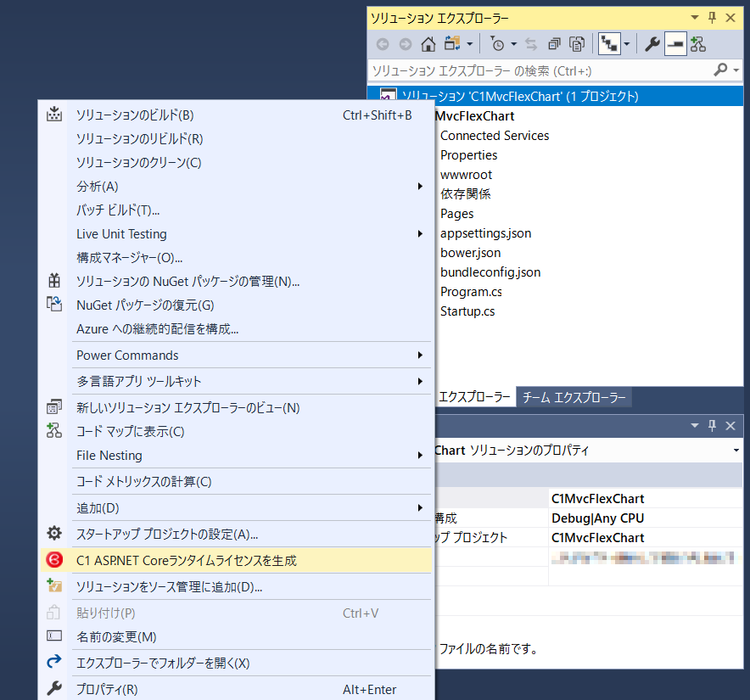750x700 pixels.
Task: Open 構成マネージャー(O)...
Action: [x=237, y=258]
